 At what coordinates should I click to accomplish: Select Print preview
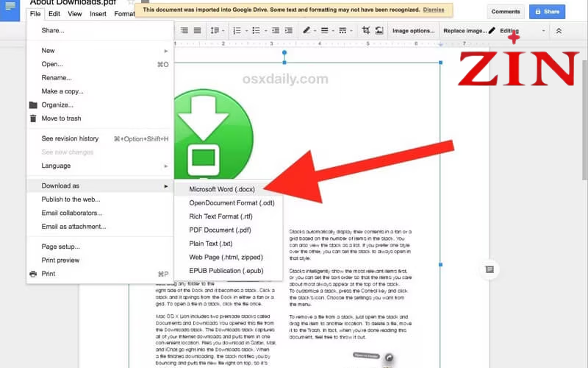pyautogui.click(x=100, y=261)
